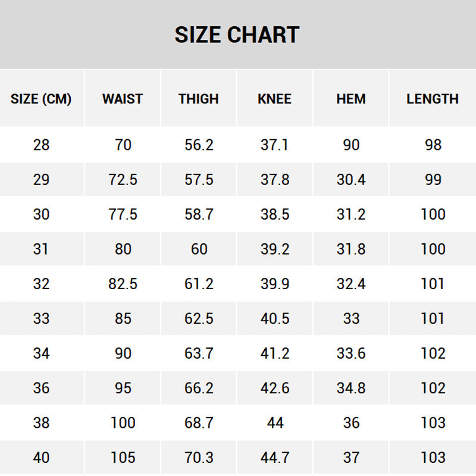
Task: Click thigh value 70.3 for size 40
Action: [x=199, y=458]
